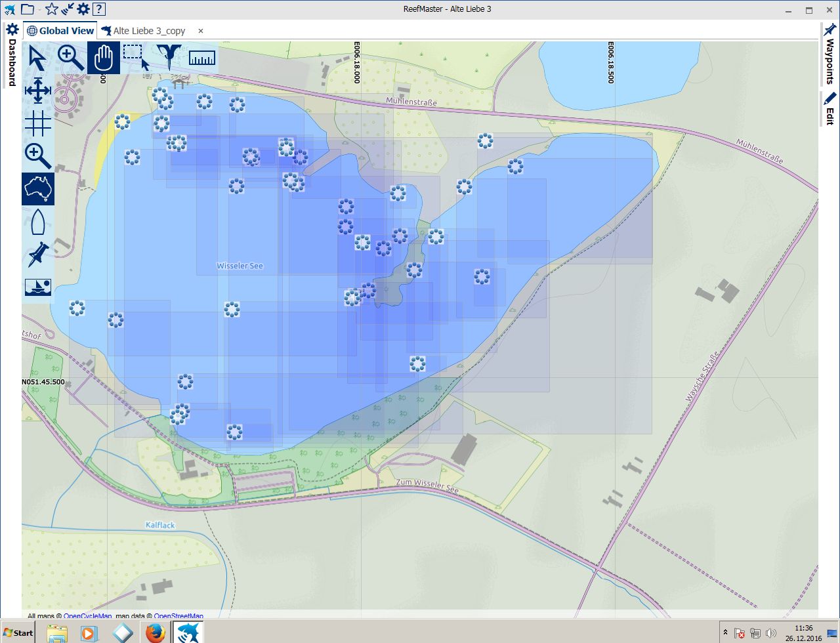Viewport: 840px width, 643px height.
Task: Switch to the Alte Liebe 3_copy tab
Action: tap(148, 31)
